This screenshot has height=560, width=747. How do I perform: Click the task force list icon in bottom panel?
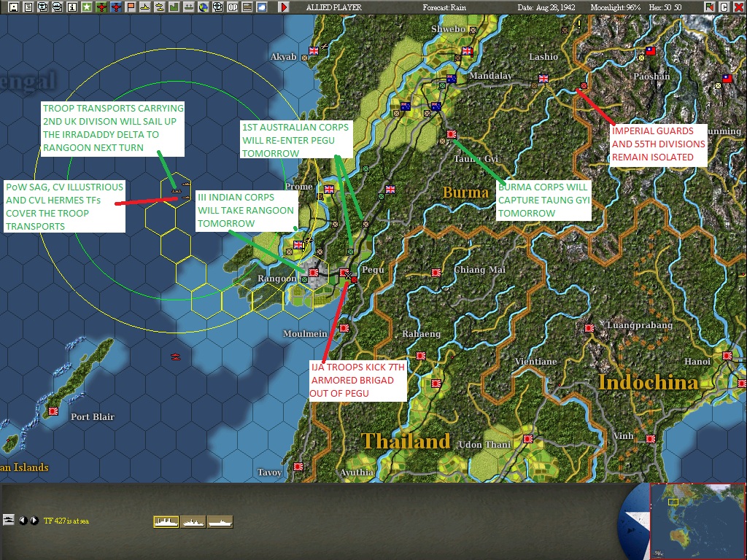pos(9,520)
